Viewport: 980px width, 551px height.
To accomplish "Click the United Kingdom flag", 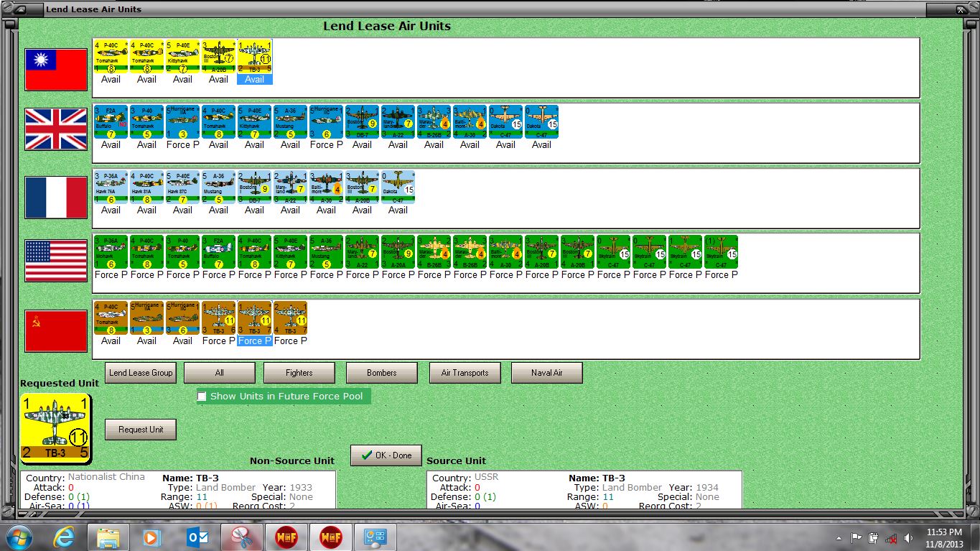I will pos(56,129).
